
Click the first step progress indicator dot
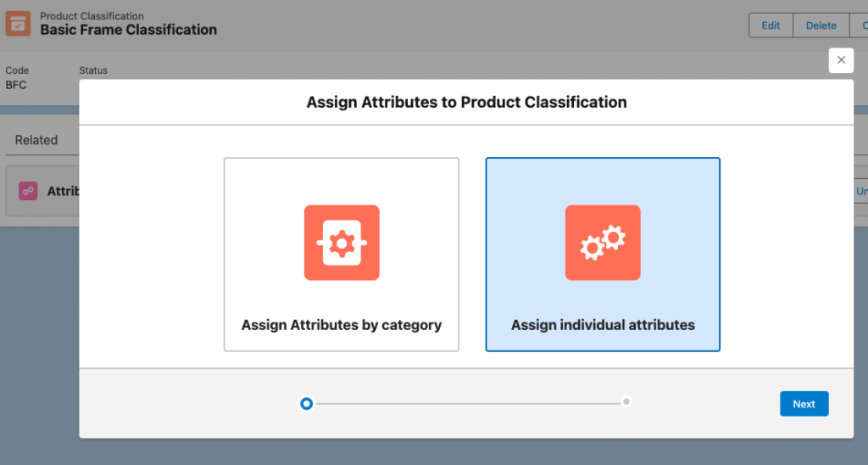click(x=307, y=404)
